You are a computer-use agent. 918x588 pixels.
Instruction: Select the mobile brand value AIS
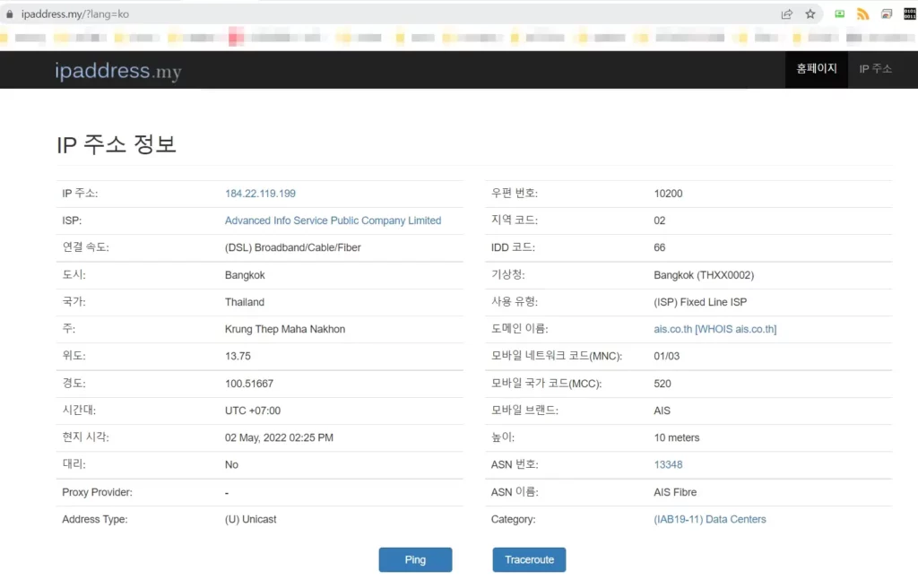click(663, 411)
